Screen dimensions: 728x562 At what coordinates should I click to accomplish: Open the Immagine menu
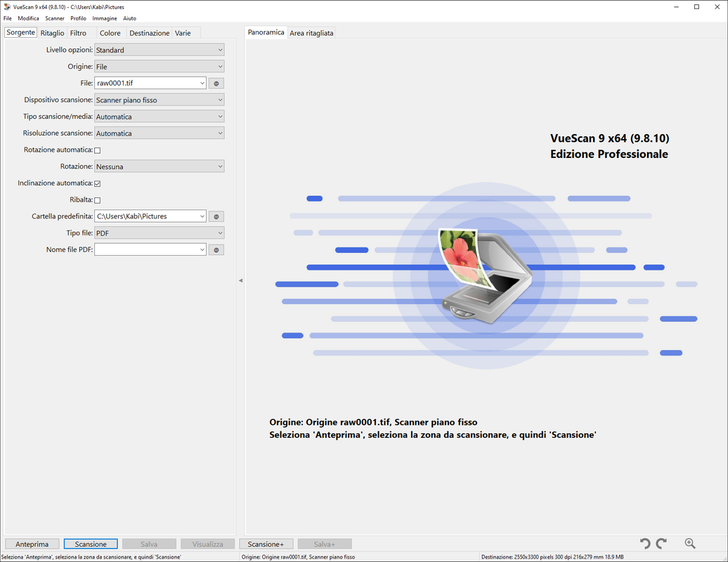tap(105, 18)
